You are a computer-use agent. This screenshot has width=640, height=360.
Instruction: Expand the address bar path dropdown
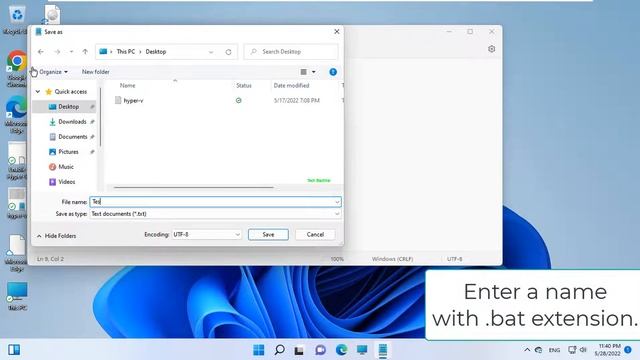(211, 52)
